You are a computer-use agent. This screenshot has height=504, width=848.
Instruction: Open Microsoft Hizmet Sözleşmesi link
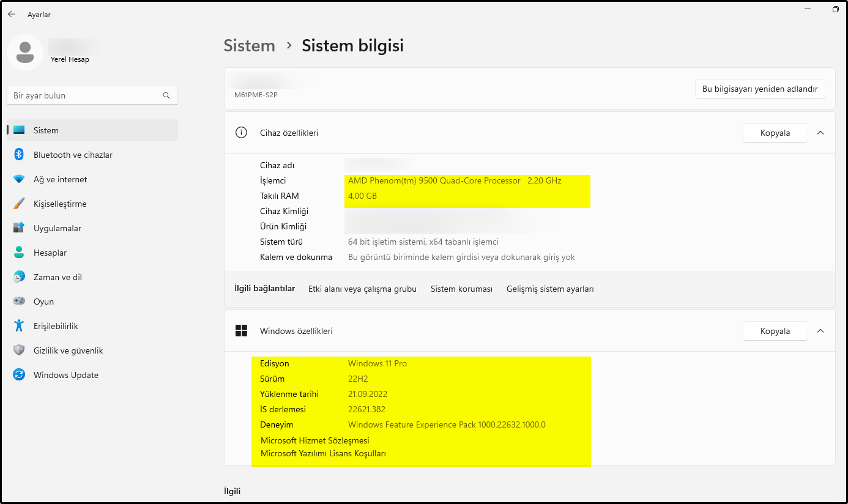[x=315, y=440]
